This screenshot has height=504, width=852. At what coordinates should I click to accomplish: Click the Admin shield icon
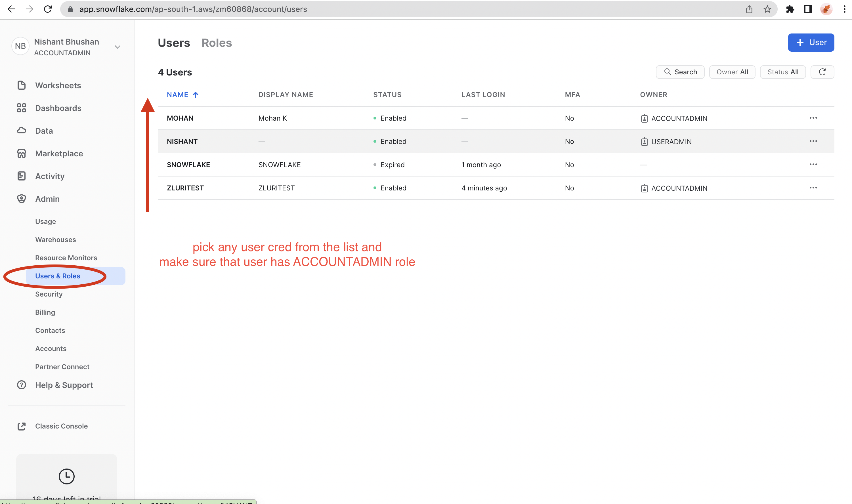pyautogui.click(x=21, y=199)
